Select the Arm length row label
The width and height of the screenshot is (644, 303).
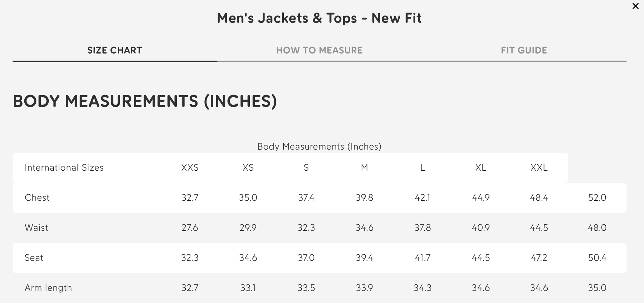click(x=48, y=288)
